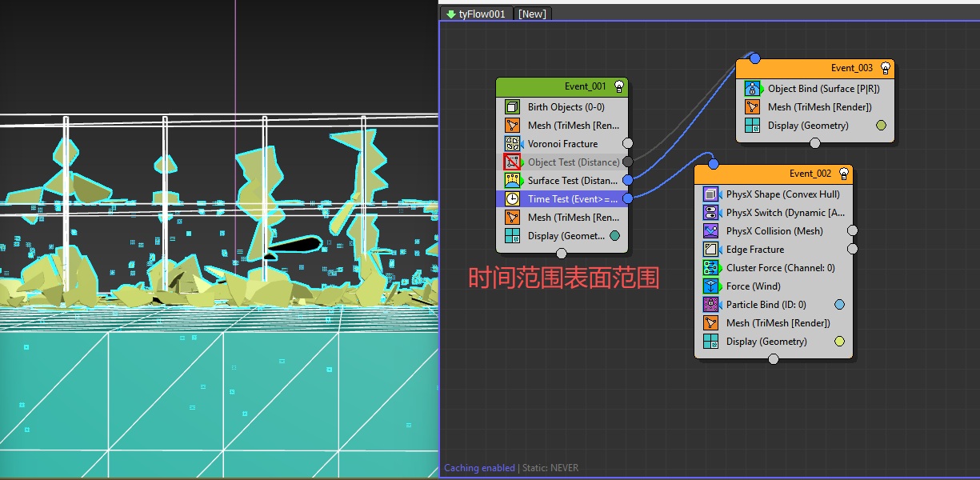Viewport: 980px width, 480px height.
Task: Click the Time Test clock icon
Action: tap(513, 199)
